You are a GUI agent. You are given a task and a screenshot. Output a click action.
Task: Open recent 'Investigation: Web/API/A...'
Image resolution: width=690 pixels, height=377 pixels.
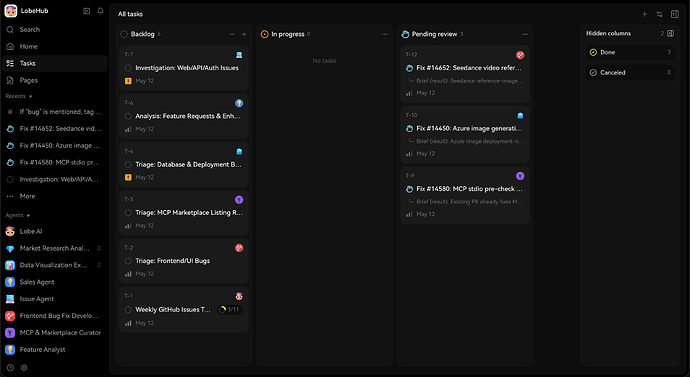(55, 179)
